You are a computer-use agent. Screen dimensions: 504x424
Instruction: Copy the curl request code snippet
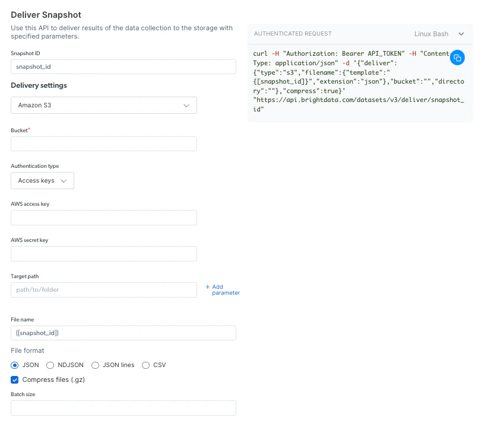(457, 58)
